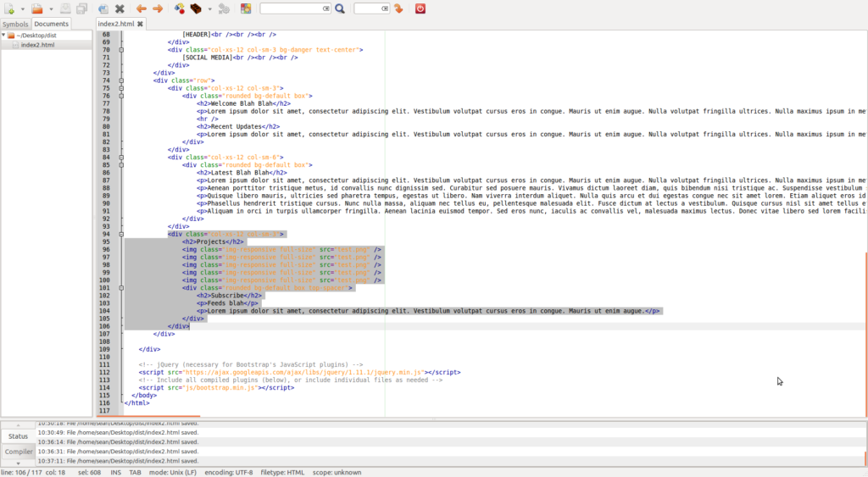The height and width of the screenshot is (477, 868).
Task: Select index2.html in the Documents list
Action: point(37,45)
